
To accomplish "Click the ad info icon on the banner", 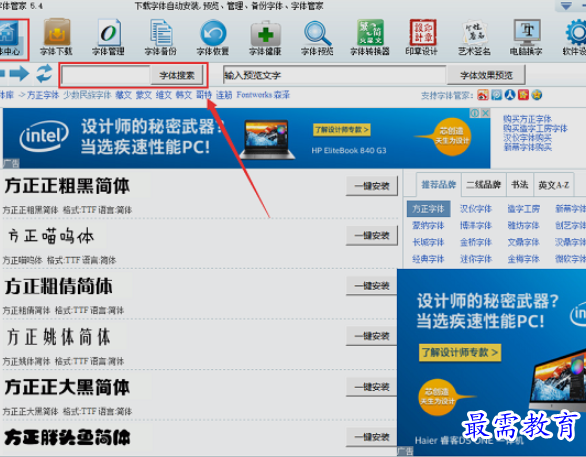I will [475, 113].
